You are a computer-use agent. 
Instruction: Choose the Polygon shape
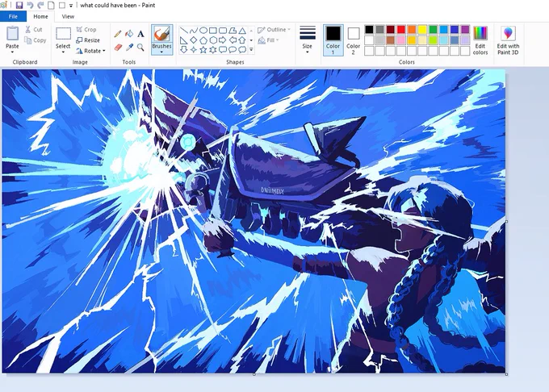click(233, 31)
